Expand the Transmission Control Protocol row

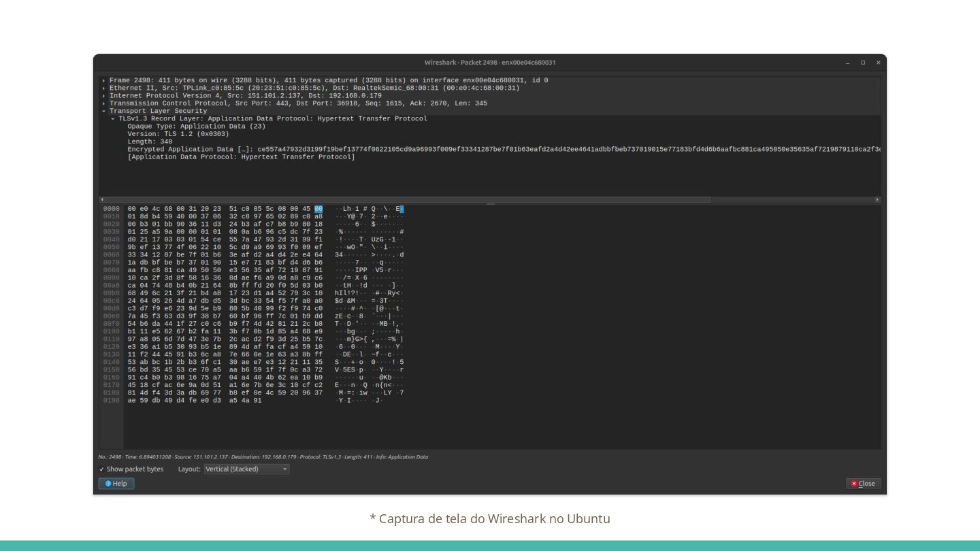pos(104,103)
